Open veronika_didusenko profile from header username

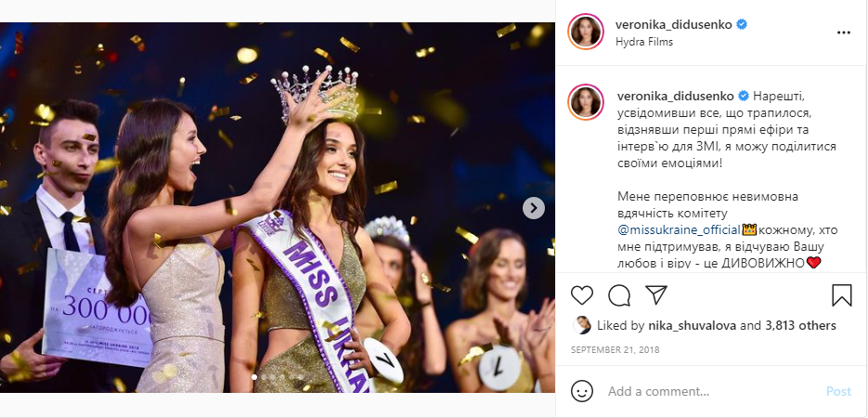pos(673,25)
